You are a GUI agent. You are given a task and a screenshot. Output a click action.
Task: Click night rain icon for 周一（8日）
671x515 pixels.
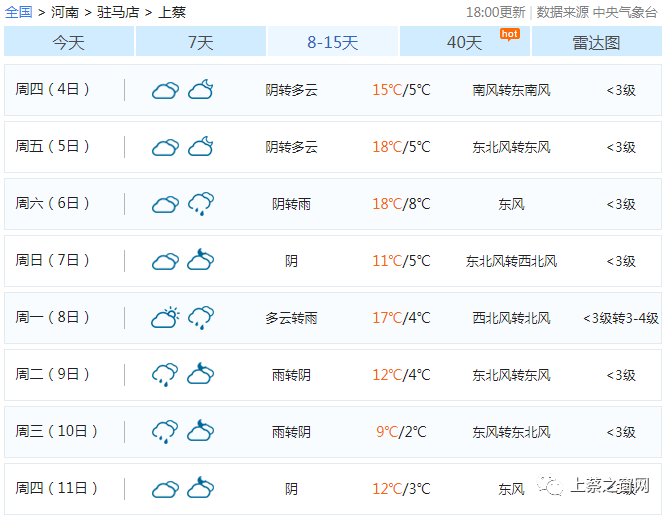click(201, 318)
